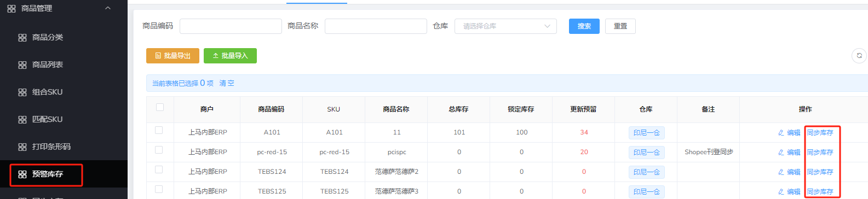This screenshot has height=199, width=868.
Task: Click 编辑 for the TEBS125 row
Action: 789,192
